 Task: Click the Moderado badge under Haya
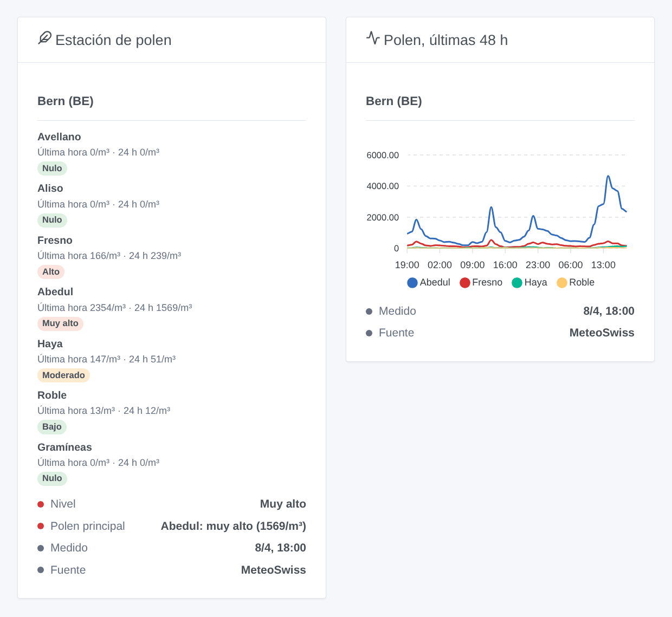click(x=63, y=375)
